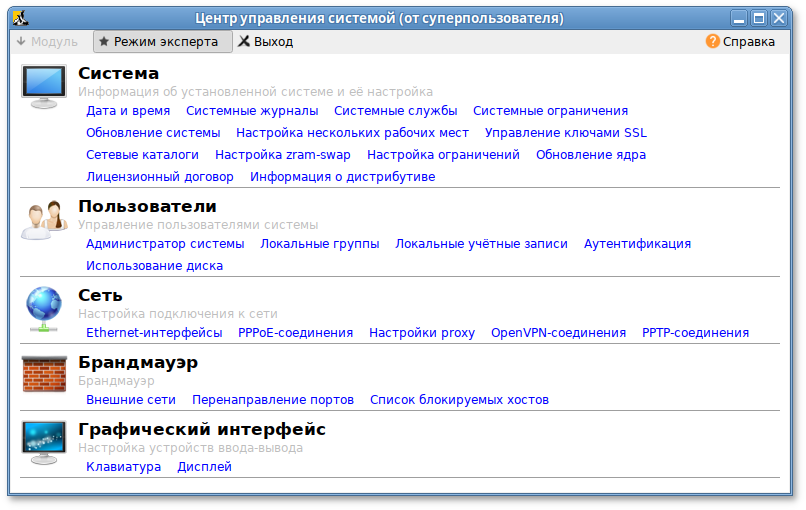This screenshot has width=806, height=510.
Task: Open Локальные учётные записи
Action: (x=482, y=244)
